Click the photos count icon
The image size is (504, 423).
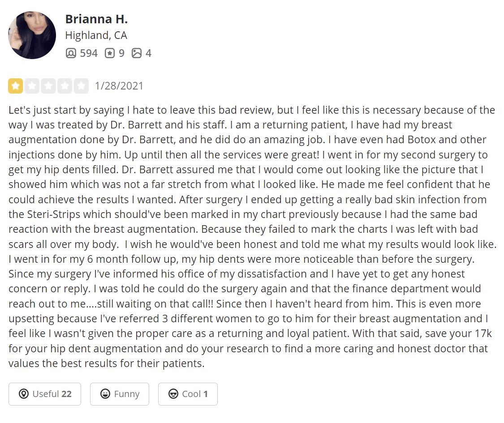tap(137, 53)
